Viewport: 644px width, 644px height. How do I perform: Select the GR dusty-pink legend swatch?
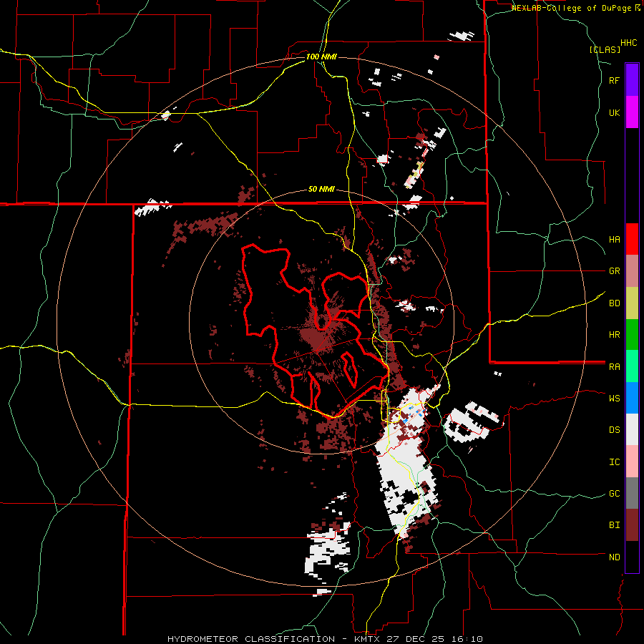pos(632,271)
